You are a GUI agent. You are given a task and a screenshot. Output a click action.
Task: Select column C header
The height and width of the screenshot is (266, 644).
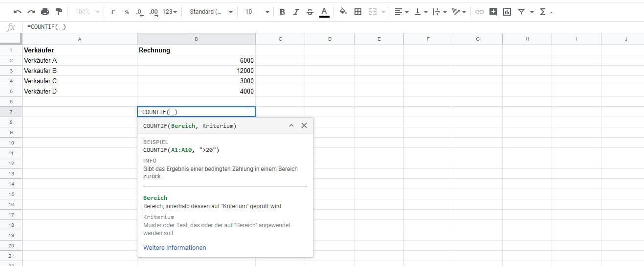280,39
